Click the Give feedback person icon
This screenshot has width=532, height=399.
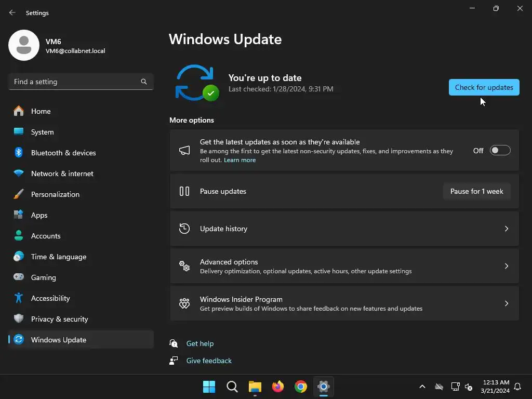coord(174,361)
